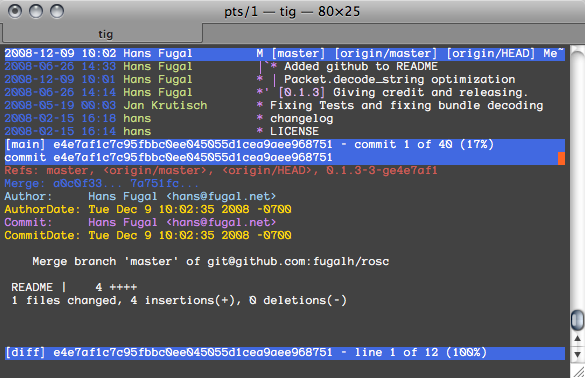
Task: Click the window title 'pts/1 — tig — 80×25'
Action: point(292,12)
